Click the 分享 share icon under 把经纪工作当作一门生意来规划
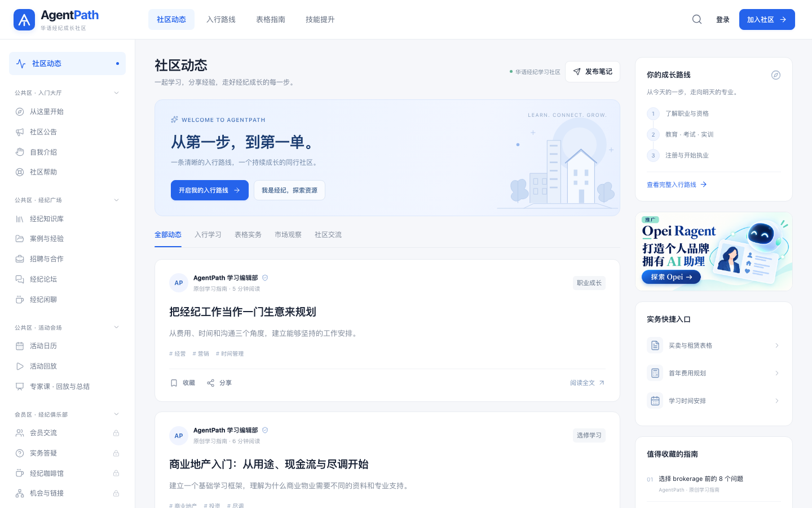 click(210, 383)
